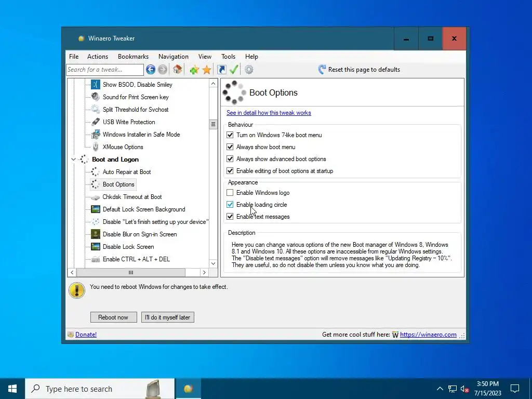Open See in detail how this tweak works
The width and height of the screenshot is (532, 399).
pos(269,113)
